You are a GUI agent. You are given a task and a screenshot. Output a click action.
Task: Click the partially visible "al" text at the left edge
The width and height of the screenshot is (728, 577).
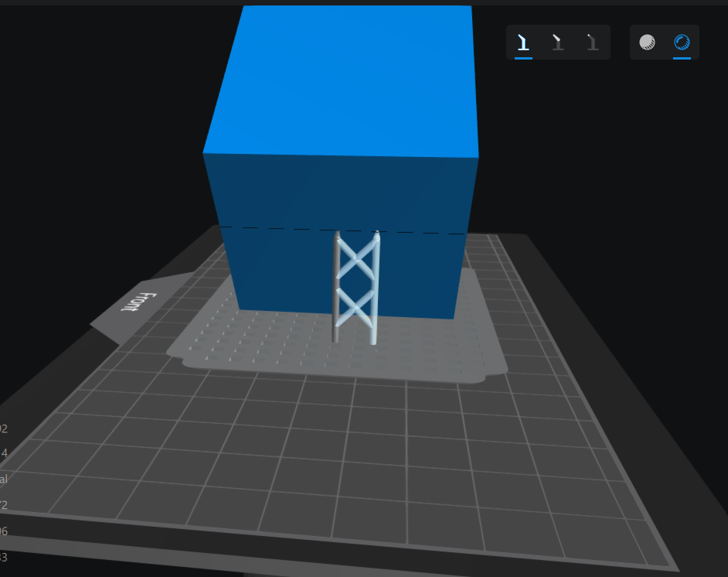4,480
